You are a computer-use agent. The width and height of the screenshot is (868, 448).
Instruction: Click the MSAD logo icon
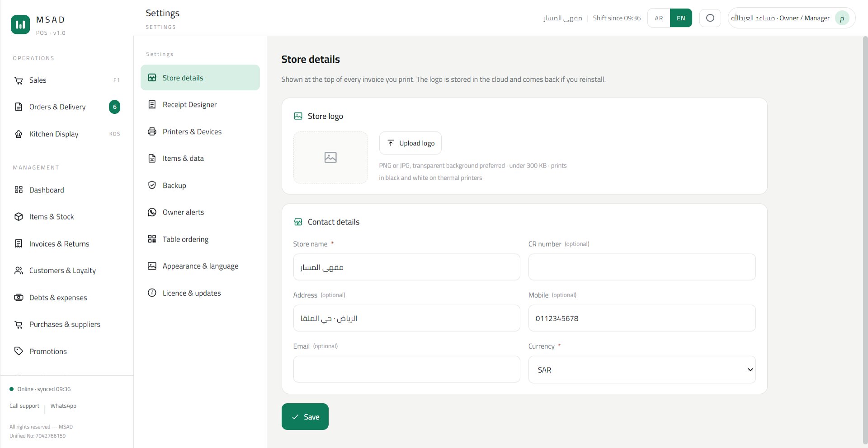(20, 24)
